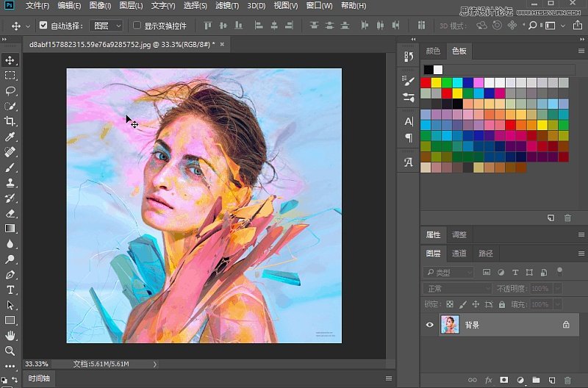
Task: Select the Hand tool
Action: 10,336
